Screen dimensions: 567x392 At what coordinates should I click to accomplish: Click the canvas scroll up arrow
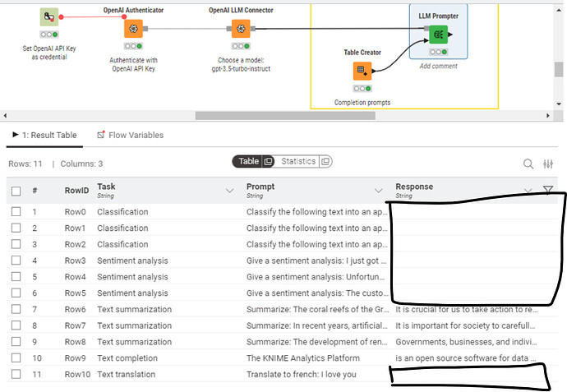(x=559, y=10)
